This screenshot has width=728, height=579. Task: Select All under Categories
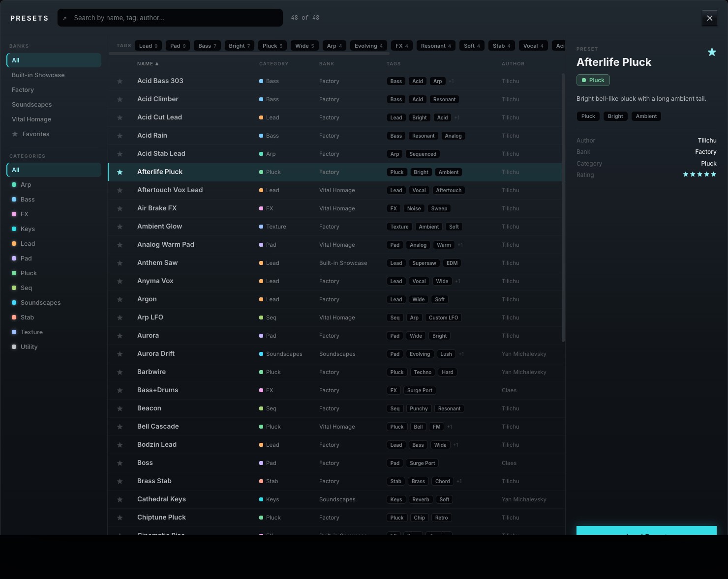click(54, 170)
